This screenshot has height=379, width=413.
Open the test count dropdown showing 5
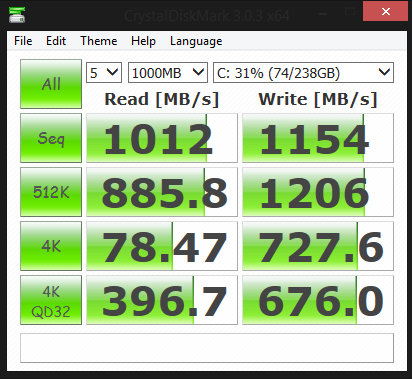[104, 72]
